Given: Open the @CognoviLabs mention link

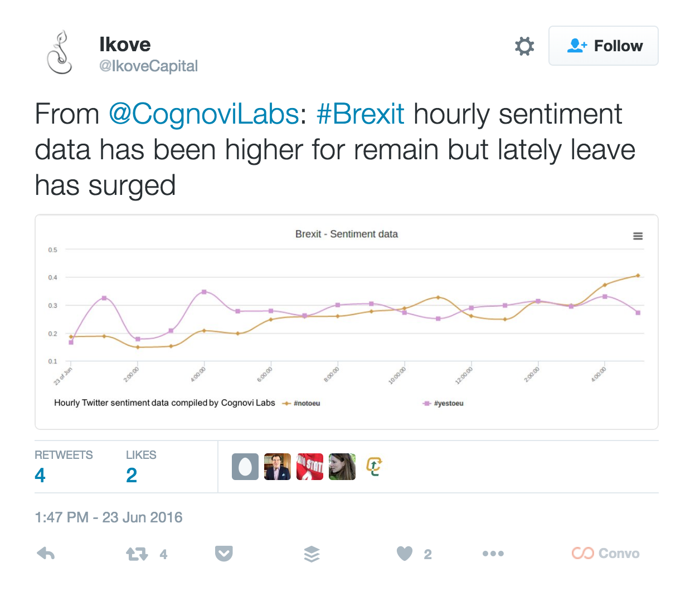Looking at the screenshot, I should tap(204, 114).
